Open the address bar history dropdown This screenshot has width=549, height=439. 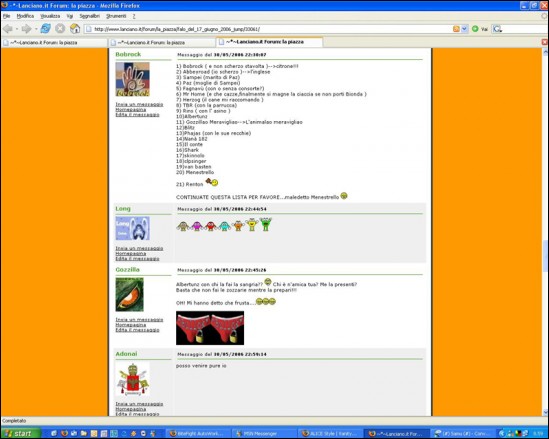point(464,29)
